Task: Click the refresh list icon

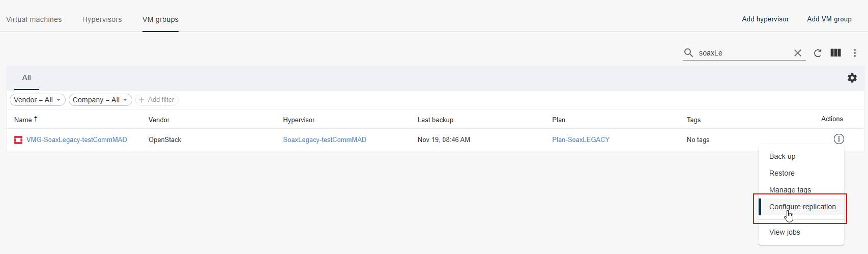Action: tap(818, 53)
